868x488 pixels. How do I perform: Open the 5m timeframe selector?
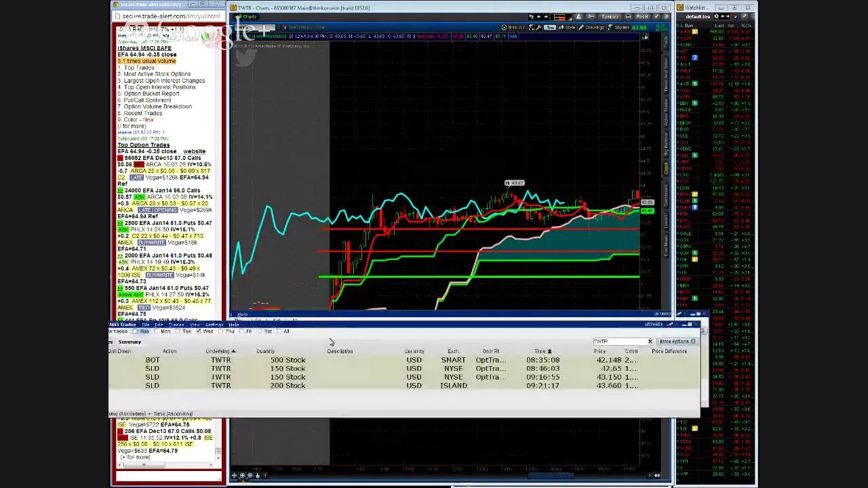pos(550,28)
